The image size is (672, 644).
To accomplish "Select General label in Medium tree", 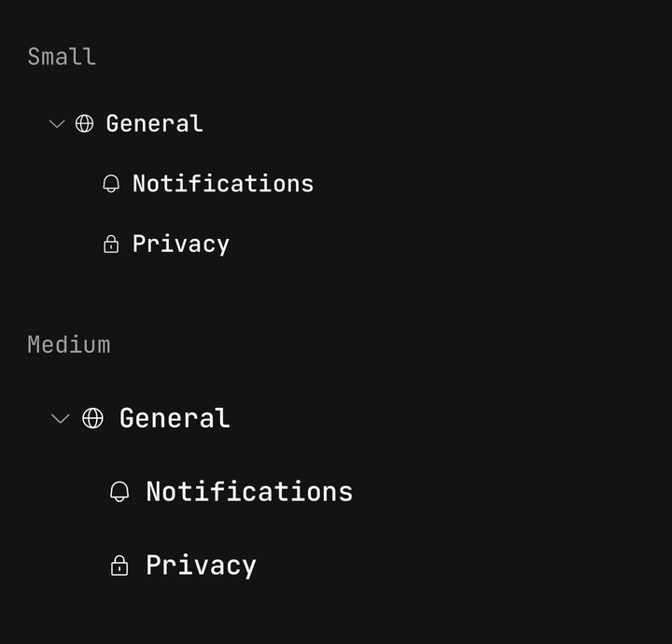I will [175, 418].
